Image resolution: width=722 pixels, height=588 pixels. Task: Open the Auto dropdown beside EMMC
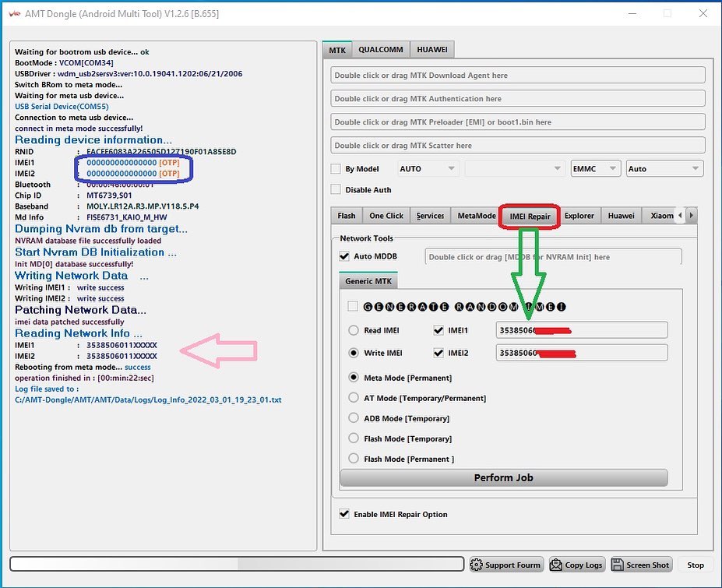[x=664, y=168]
